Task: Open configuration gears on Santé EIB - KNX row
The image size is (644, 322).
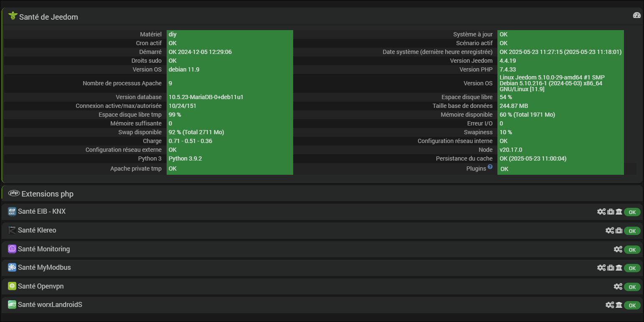Action: click(601, 212)
